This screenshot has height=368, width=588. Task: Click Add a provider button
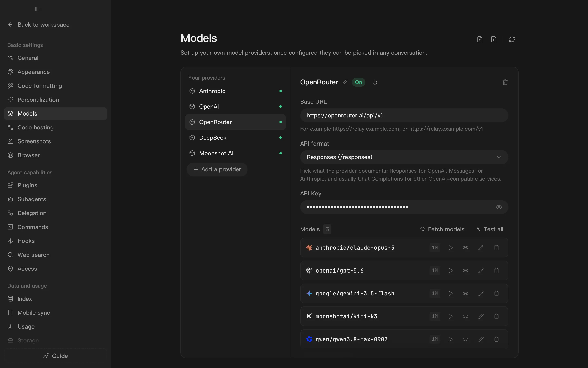click(x=217, y=169)
